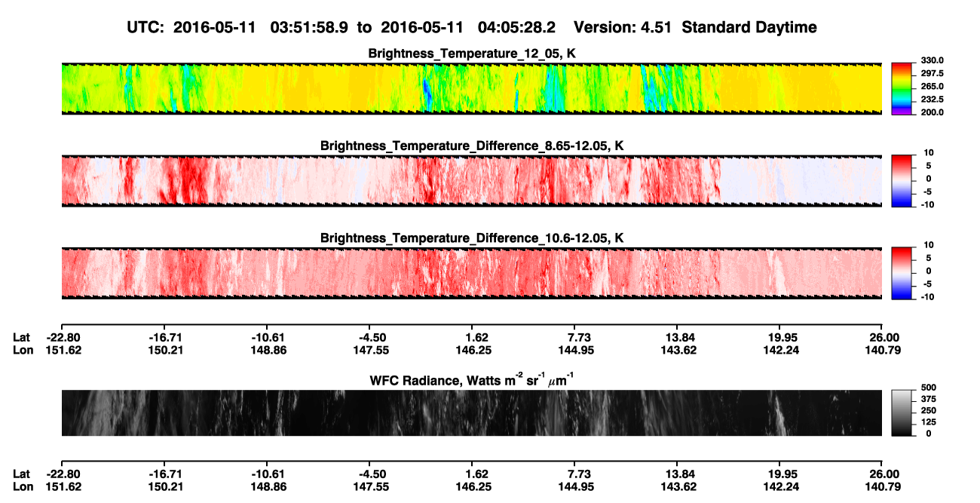The height and width of the screenshot is (503, 980).
Task: Click the 8.65-12.05 difference red-blue colorbar
Action: tap(902, 179)
